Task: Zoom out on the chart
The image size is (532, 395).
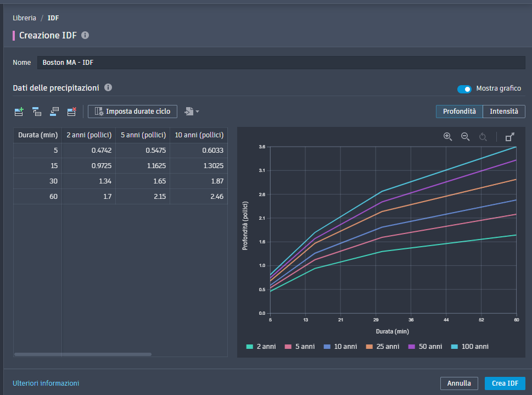Action: click(x=465, y=137)
